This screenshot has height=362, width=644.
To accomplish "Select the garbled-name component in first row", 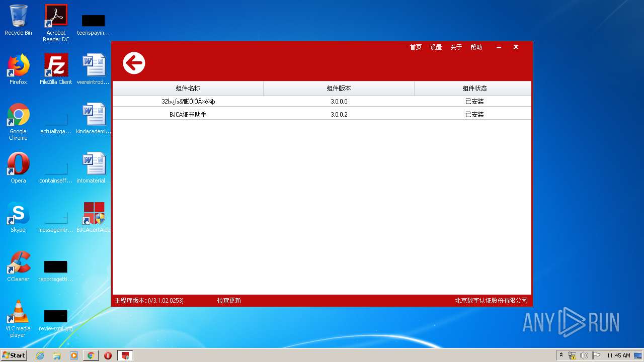I will [x=188, y=102].
